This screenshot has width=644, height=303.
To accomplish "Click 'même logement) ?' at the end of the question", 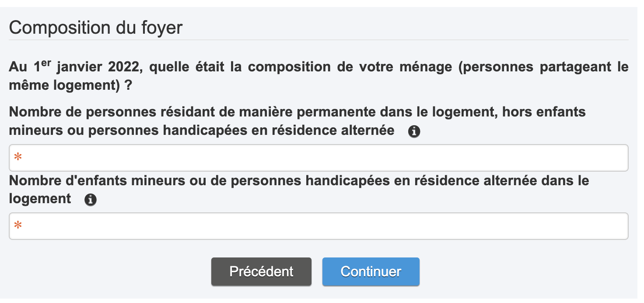I will tap(71, 85).
